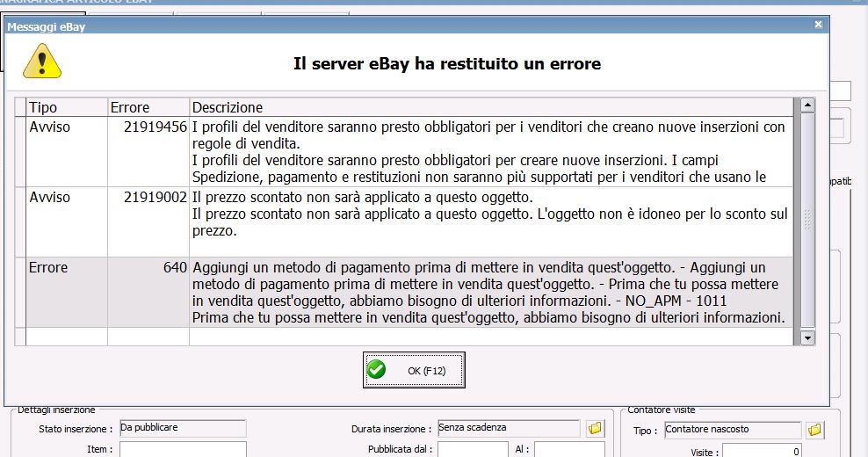Close the Messaggi eBay dialog
Screen dimensions: 868x457
[x=818, y=25]
